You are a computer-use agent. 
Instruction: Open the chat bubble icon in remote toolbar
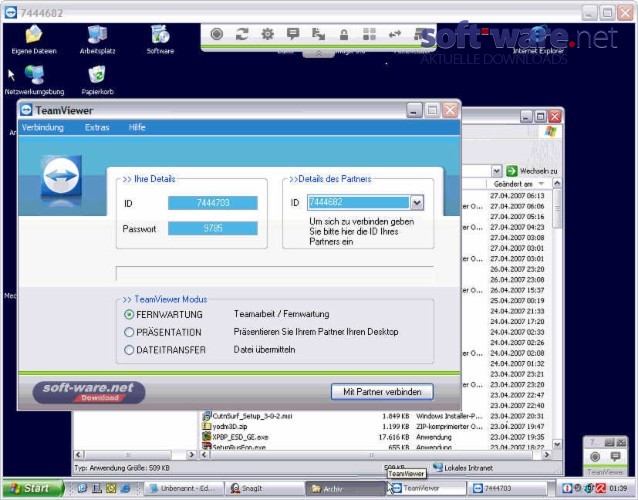pyautogui.click(x=293, y=34)
